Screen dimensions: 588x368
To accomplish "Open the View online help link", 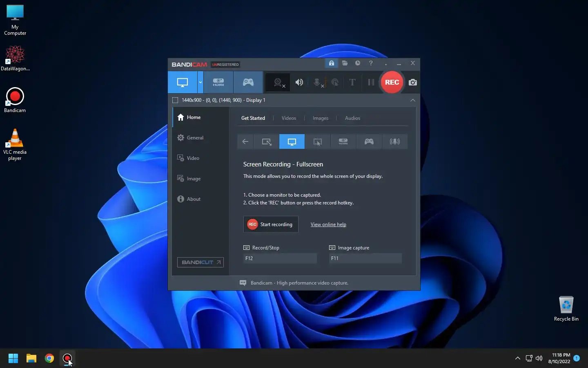I will pos(328,224).
